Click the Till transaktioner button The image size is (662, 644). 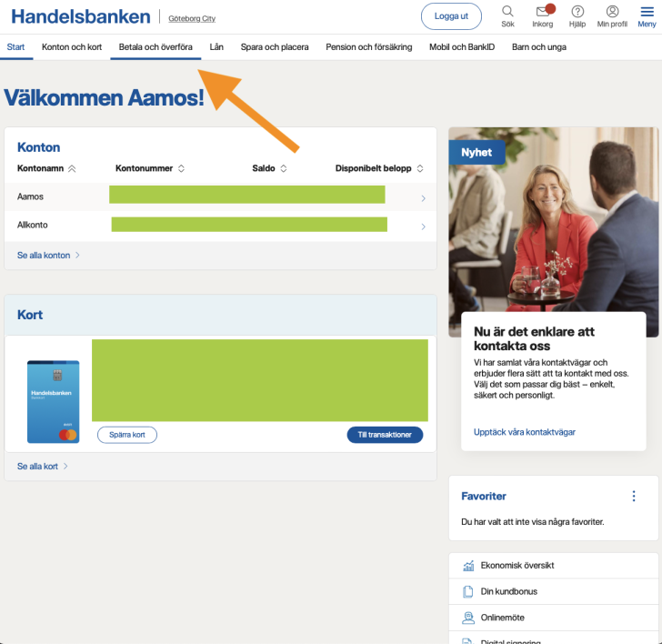click(385, 435)
